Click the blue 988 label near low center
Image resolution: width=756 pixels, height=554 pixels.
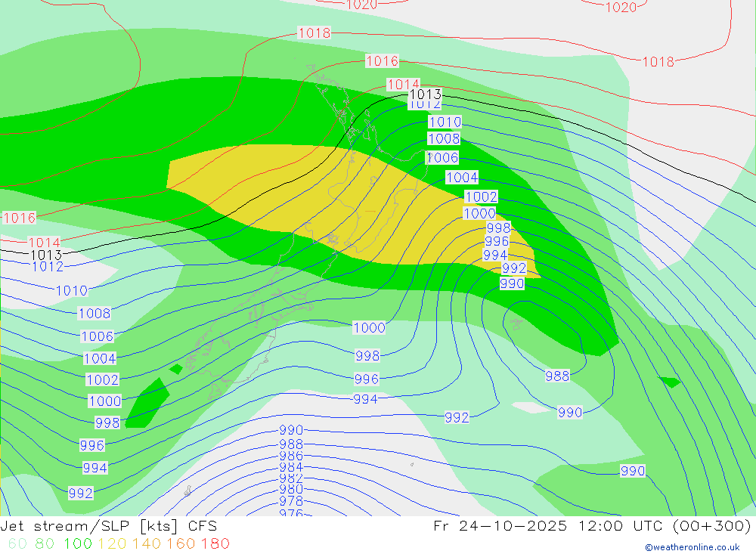(x=557, y=376)
